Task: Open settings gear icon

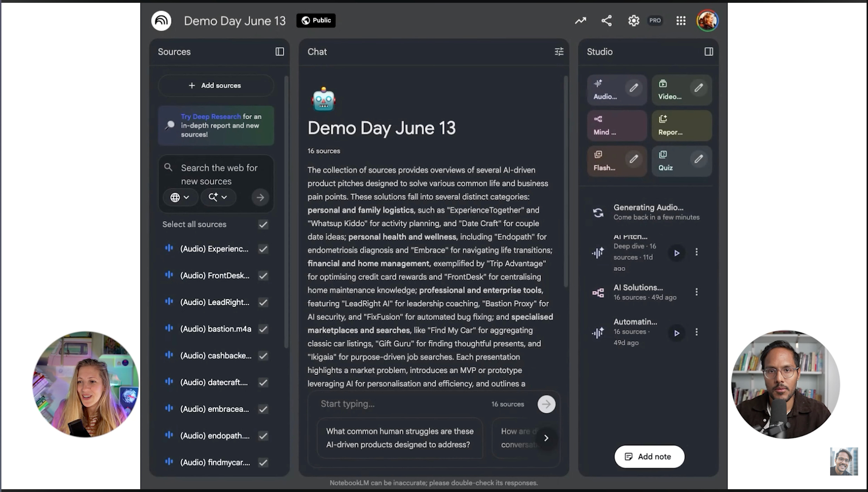Action: click(633, 21)
